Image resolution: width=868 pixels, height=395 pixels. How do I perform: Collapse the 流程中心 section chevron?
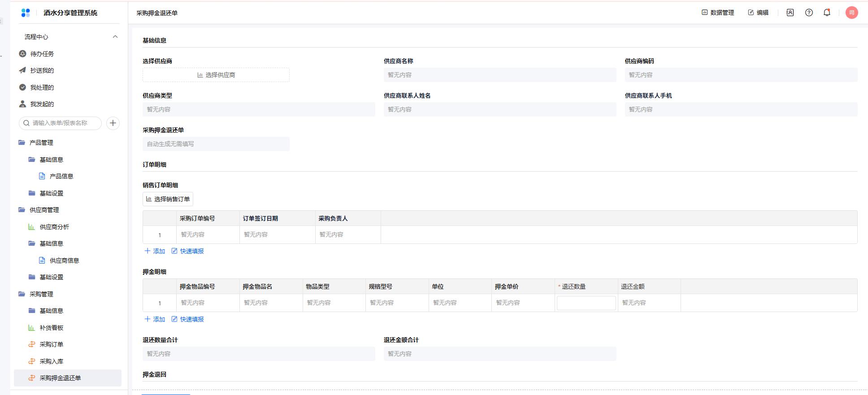tap(115, 37)
